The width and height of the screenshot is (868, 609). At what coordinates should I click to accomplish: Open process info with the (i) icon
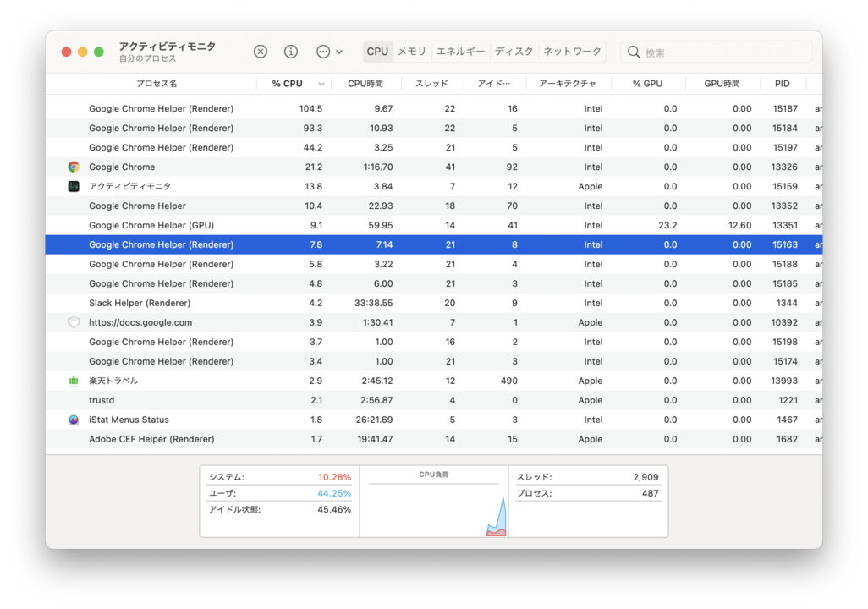pyautogui.click(x=291, y=52)
